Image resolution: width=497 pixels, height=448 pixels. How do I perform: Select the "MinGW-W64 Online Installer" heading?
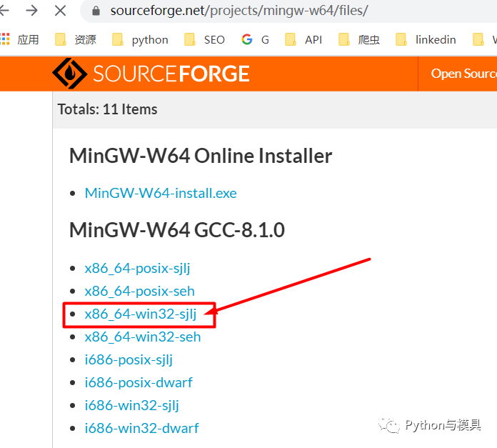(x=201, y=156)
